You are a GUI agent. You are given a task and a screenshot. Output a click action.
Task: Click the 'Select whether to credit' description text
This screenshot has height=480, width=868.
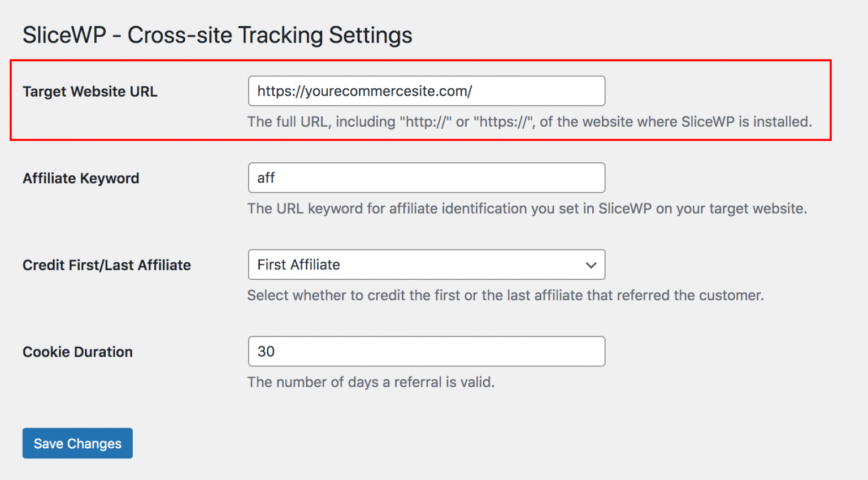pyautogui.click(x=505, y=295)
